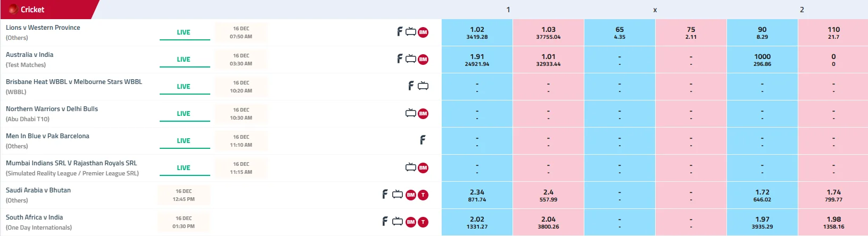The width and height of the screenshot is (868, 236).
Task: Click fancy 'F' icon for Lions v Western Province
Action: click(400, 32)
